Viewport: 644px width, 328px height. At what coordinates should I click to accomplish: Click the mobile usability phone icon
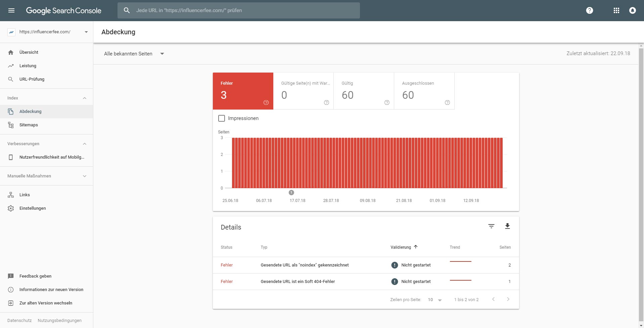pos(11,157)
